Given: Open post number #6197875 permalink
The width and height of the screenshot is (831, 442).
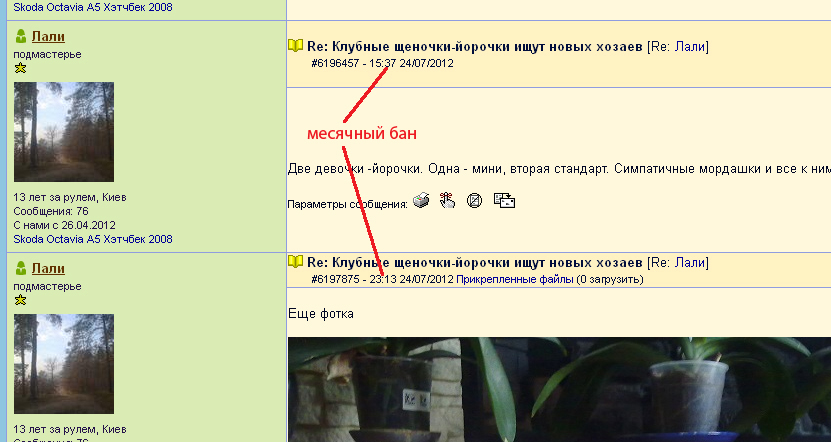Looking at the screenshot, I should click(x=335, y=279).
